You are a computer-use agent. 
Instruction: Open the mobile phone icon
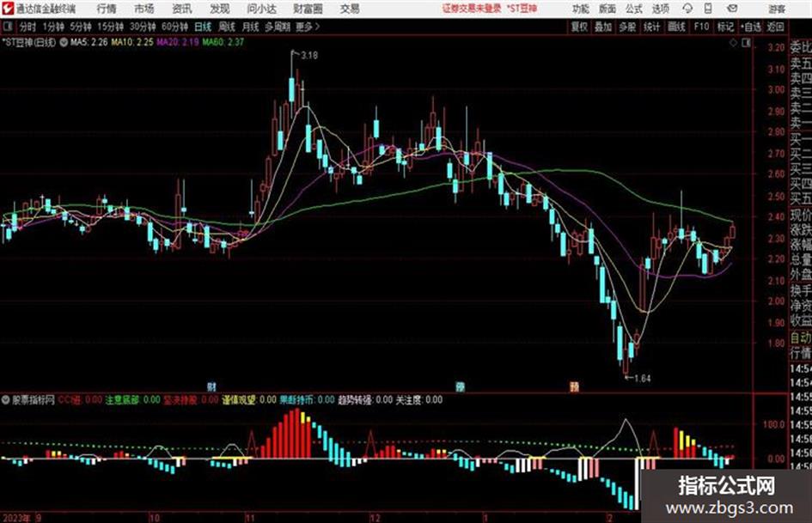click(708, 9)
